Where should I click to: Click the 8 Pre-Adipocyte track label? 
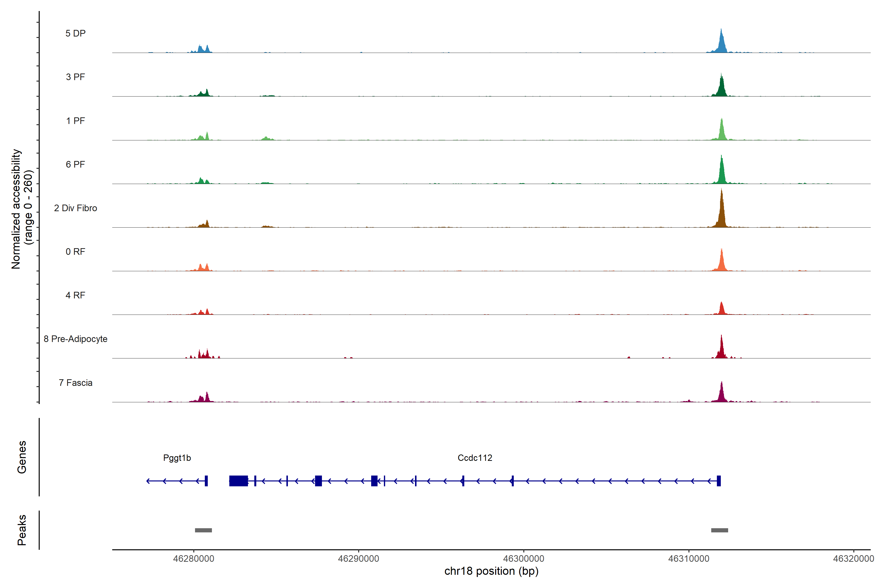click(x=75, y=339)
